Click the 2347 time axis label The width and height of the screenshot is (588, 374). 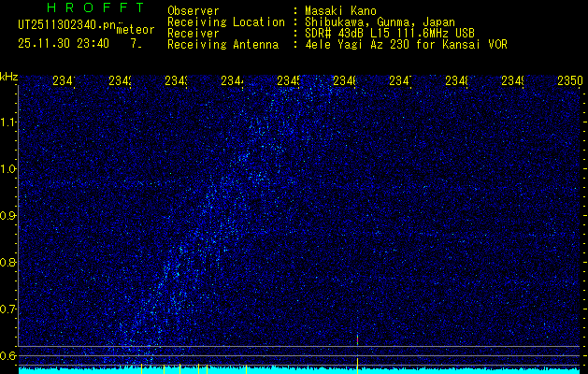tap(400, 81)
